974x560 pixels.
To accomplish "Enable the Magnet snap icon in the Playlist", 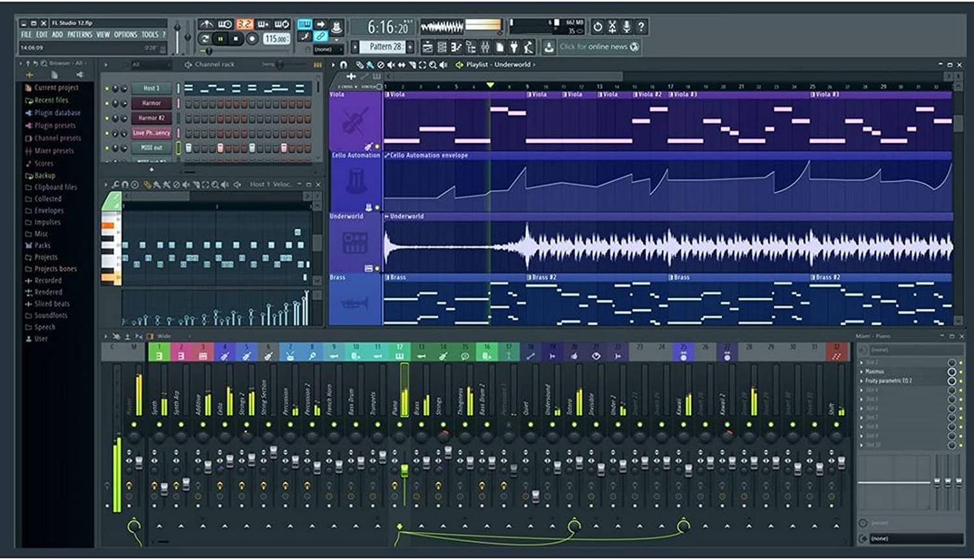I will coord(343,64).
